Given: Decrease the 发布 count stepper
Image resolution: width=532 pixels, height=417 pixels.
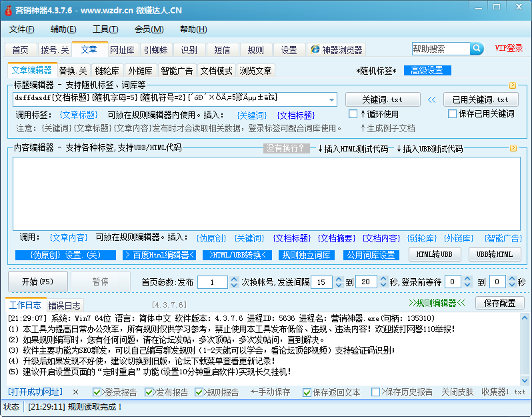Looking at the screenshot, I should tap(234, 286).
